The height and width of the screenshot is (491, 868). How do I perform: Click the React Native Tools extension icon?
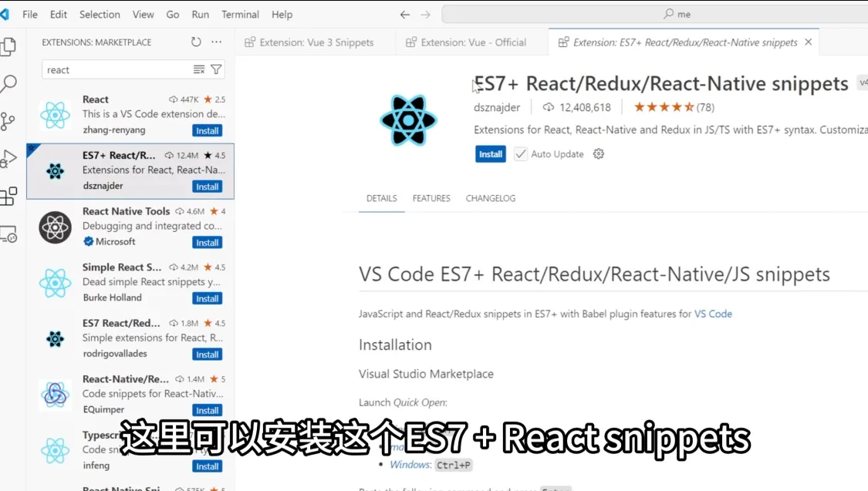[55, 227]
